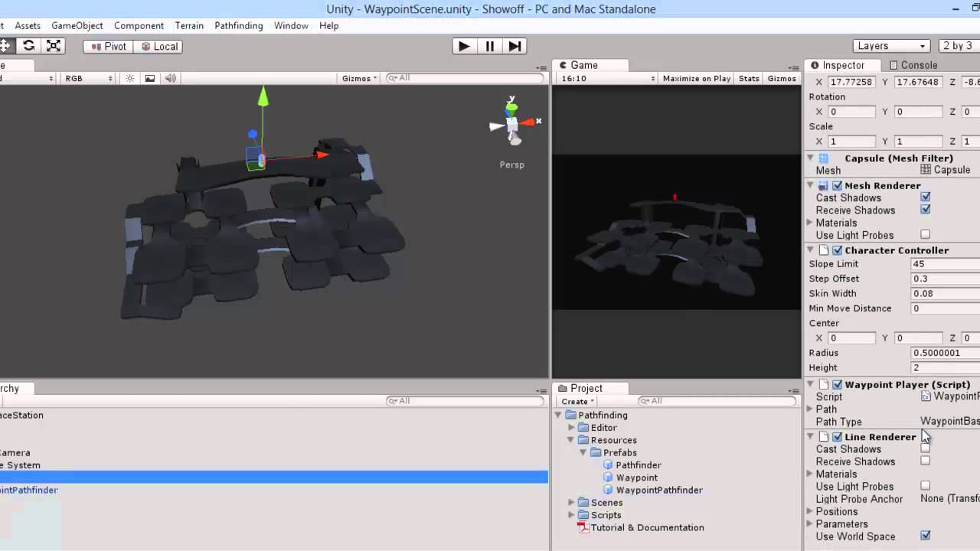This screenshot has width=980, height=551.
Task: Open the Component menu
Action: tap(139, 25)
